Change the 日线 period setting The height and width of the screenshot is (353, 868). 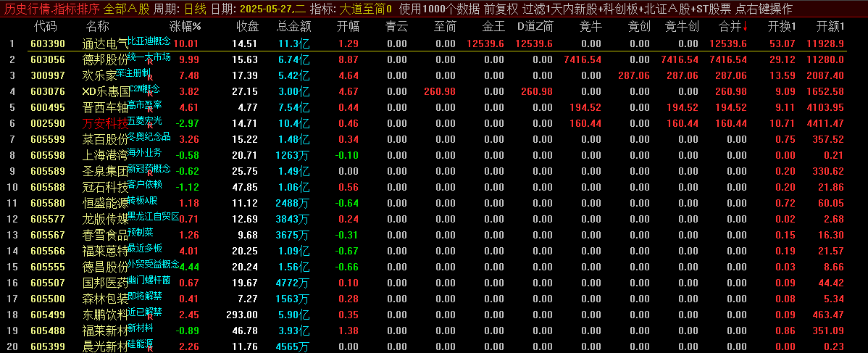pyautogui.click(x=195, y=9)
